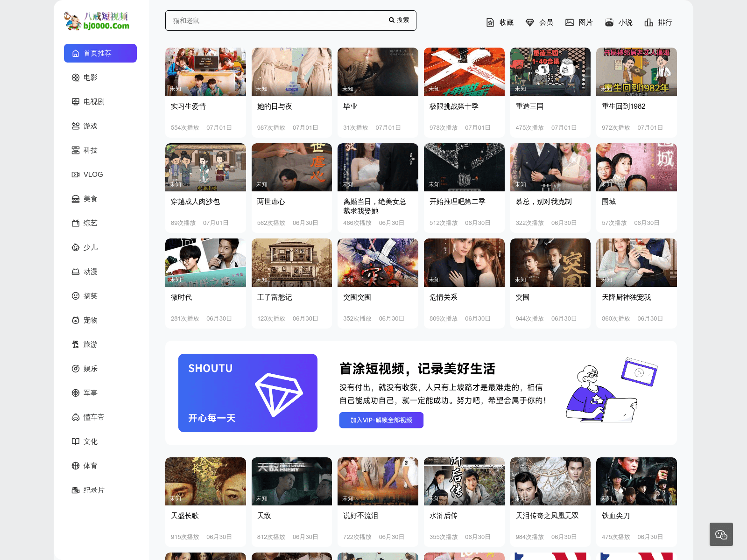Click the 图片 picture icon
The image size is (747, 560).
(x=570, y=22)
